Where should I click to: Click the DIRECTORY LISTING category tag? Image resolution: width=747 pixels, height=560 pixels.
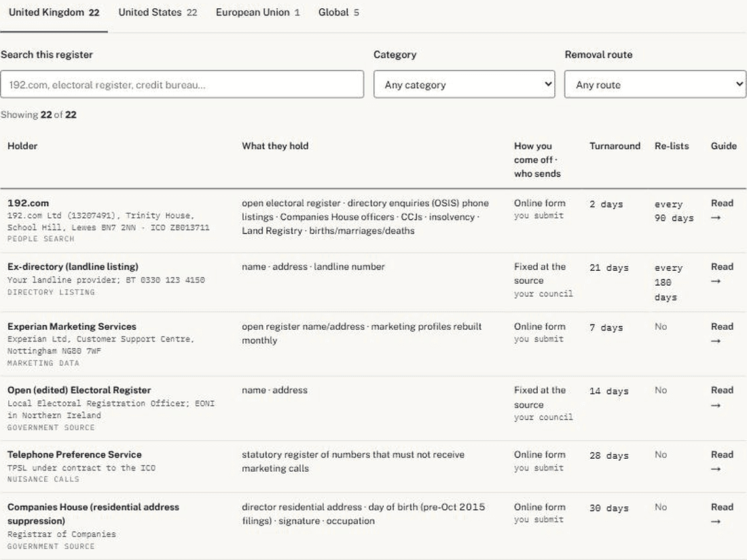pyautogui.click(x=51, y=292)
